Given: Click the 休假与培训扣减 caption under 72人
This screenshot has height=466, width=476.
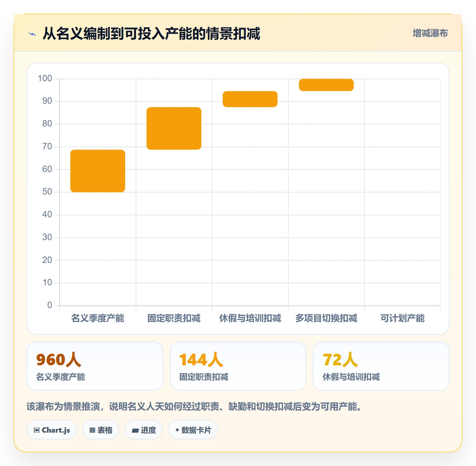Looking at the screenshot, I should (x=351, y=377).
